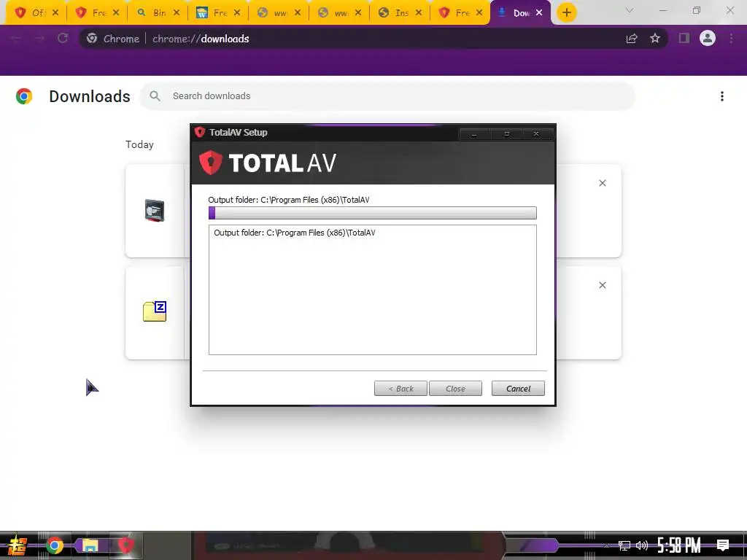Close the 'Ins' browser tab
The width and height of the screenshot is (747, 560).
419,13
